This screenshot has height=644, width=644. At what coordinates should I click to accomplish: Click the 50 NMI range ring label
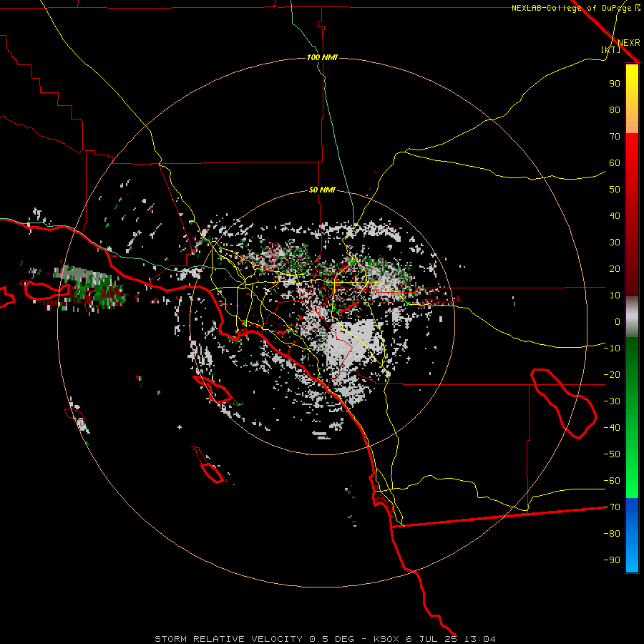tap(322, 190)
